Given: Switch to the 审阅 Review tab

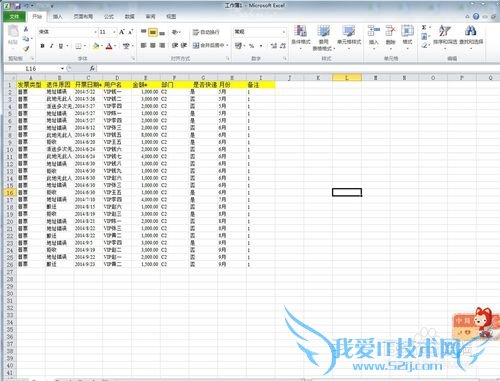Looking at the screenshot, I should point(150,16).
